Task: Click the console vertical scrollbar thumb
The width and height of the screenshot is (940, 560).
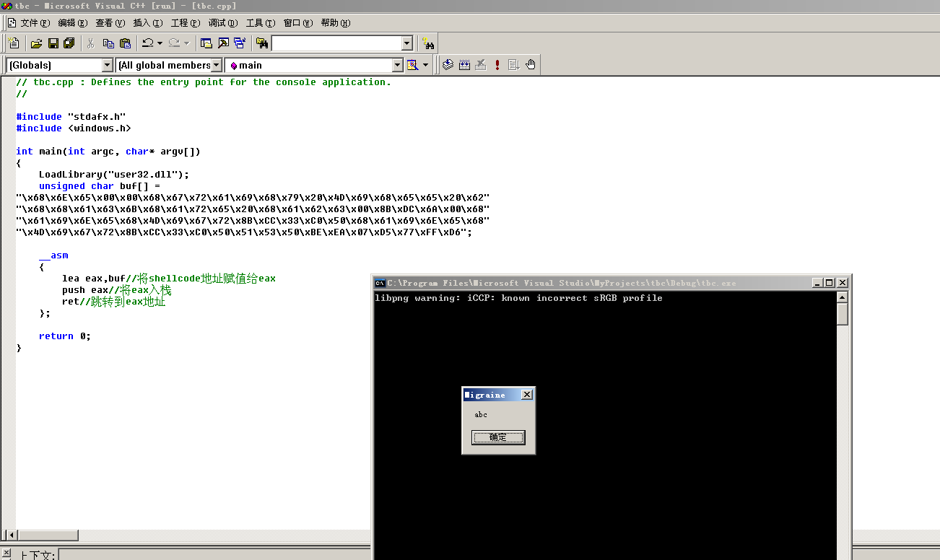Action: coord(843,315)
